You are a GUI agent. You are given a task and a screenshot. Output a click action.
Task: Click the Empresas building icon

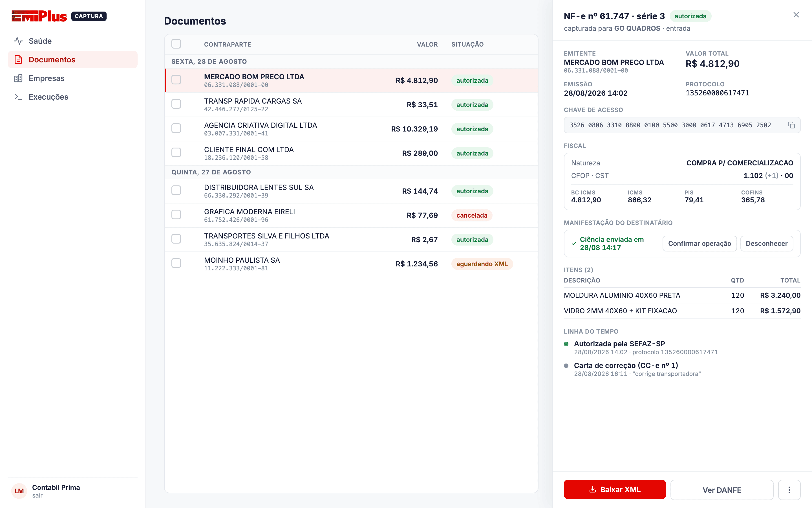[18, 78]
